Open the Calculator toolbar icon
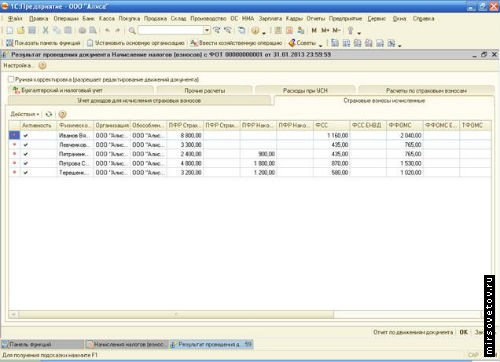Image resolution: width=500 pixels, height=362 pixels. pyautogui.click(x=278, y=30)
